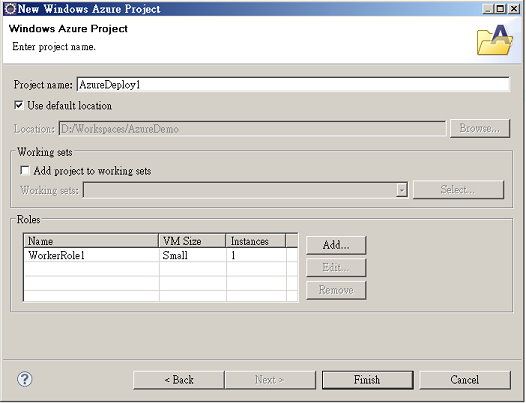Image resolution: width=526 pixels, height=403 pixels.
Task: Click the Browse... button
Action: [x=480, y=128]
